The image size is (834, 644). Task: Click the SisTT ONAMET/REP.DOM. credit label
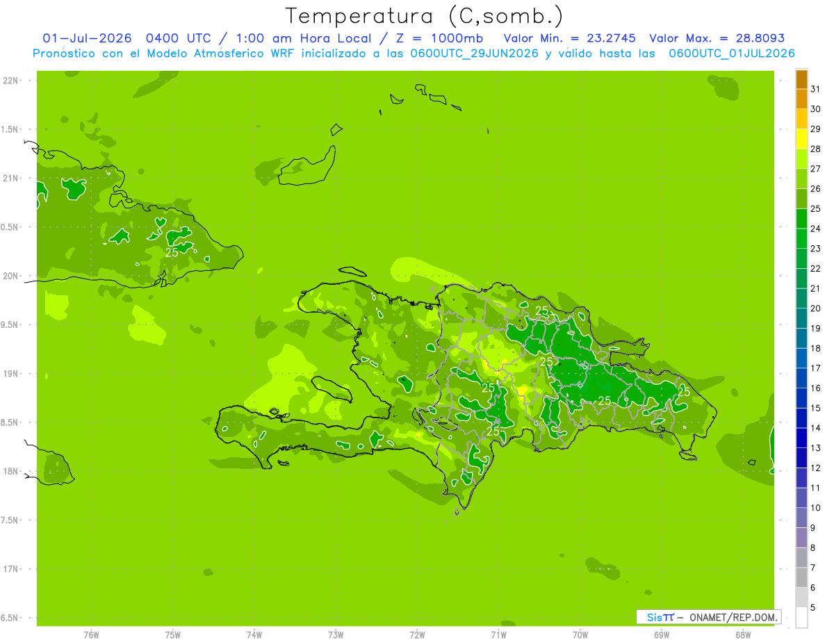(x=708, y=617)
